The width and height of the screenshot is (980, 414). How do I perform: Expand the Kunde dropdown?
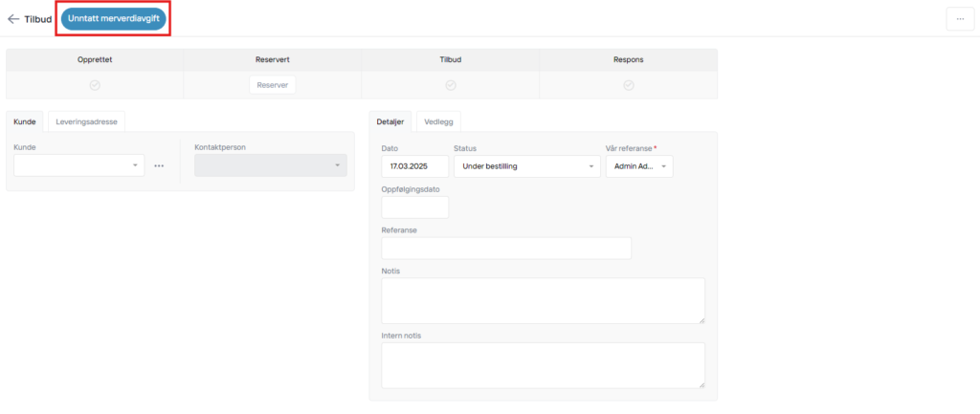pos(78,165)
